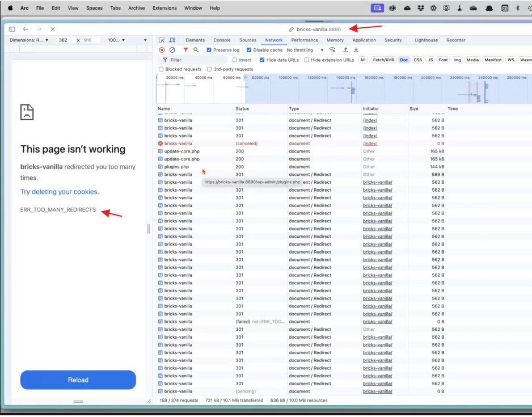Toggle the Doc resource type filter
Viewport: 532px width, 417px height.
pos(404,60)
